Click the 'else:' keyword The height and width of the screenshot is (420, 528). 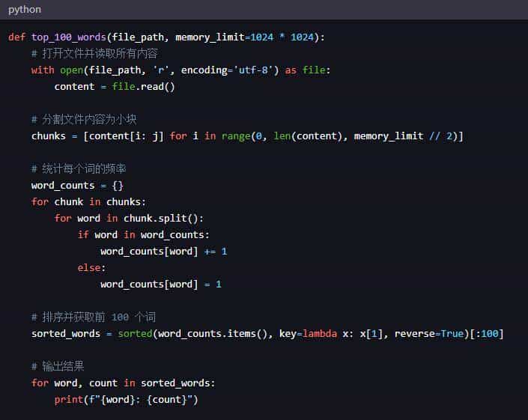(91, 268)
